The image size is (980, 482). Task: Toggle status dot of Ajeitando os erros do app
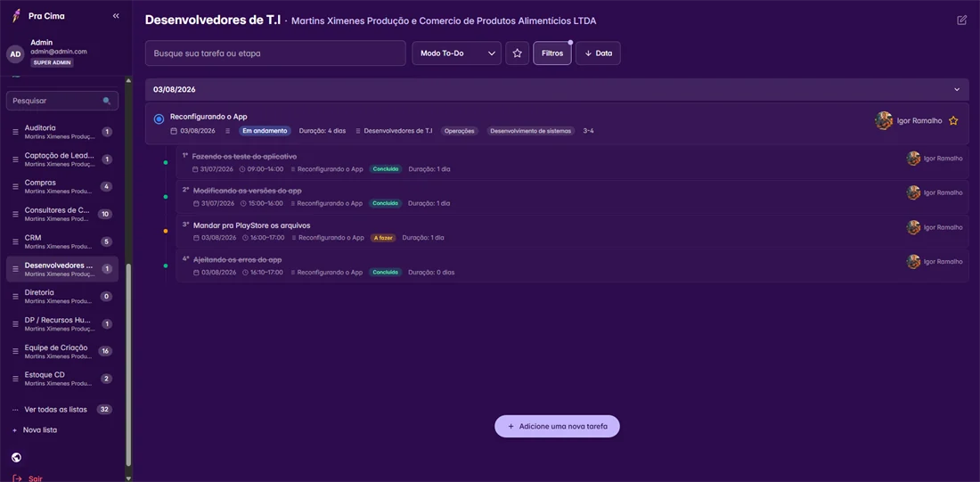click(166, 266)
